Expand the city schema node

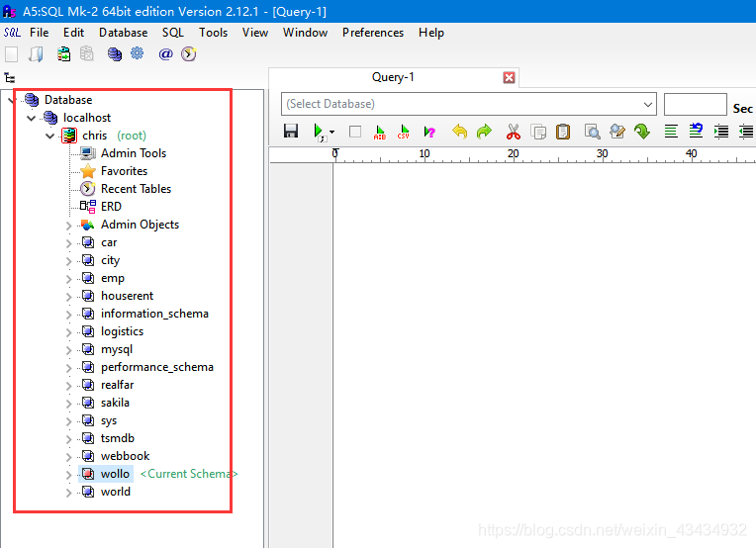[x=68, y=261]
